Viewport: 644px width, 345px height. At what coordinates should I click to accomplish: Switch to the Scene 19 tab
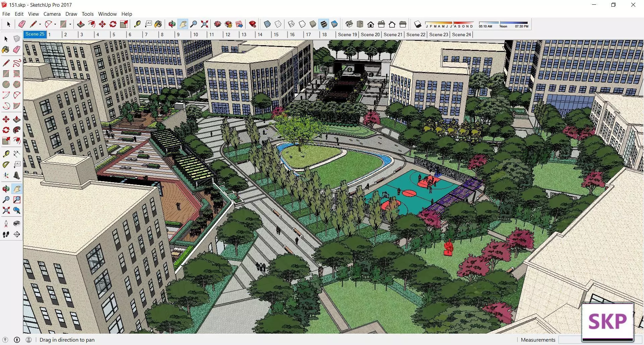click(347, 34)
